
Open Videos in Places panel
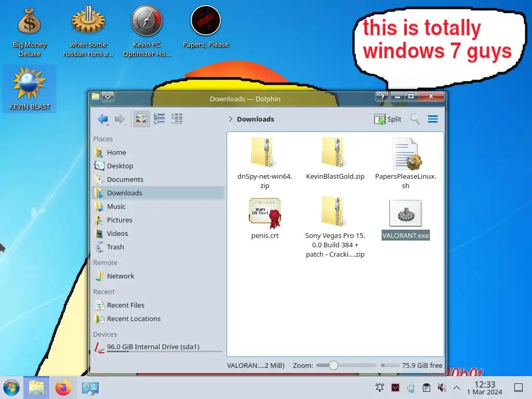[158, 233]
